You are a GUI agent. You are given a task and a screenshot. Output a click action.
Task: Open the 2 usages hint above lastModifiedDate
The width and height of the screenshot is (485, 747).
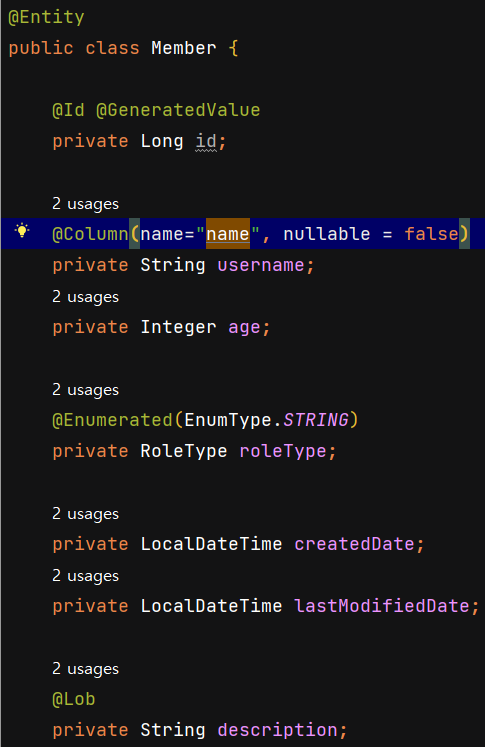[86, 576]
